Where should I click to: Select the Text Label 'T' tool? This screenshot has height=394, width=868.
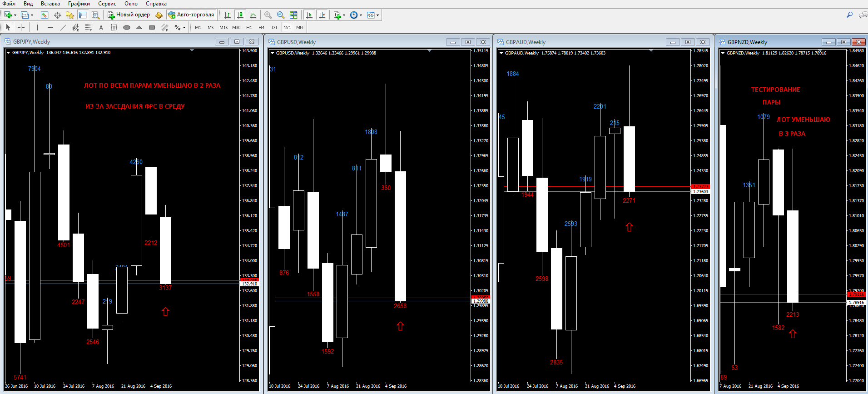tap(114, 27)
